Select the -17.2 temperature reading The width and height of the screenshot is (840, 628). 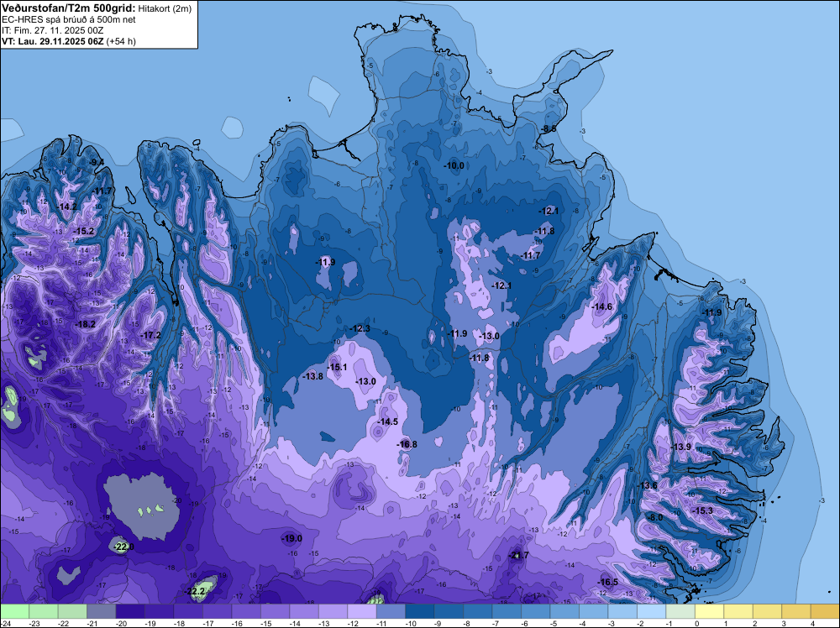[x=150, y=335]
